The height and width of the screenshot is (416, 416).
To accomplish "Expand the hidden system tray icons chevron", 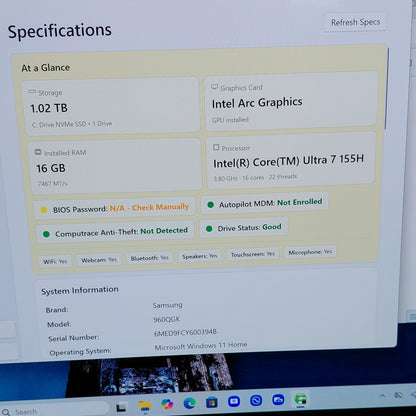I will (383, 396).
